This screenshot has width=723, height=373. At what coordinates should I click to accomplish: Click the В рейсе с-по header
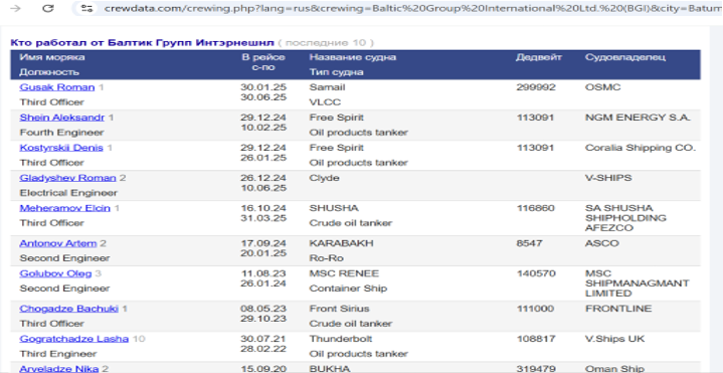pos(264,63)
